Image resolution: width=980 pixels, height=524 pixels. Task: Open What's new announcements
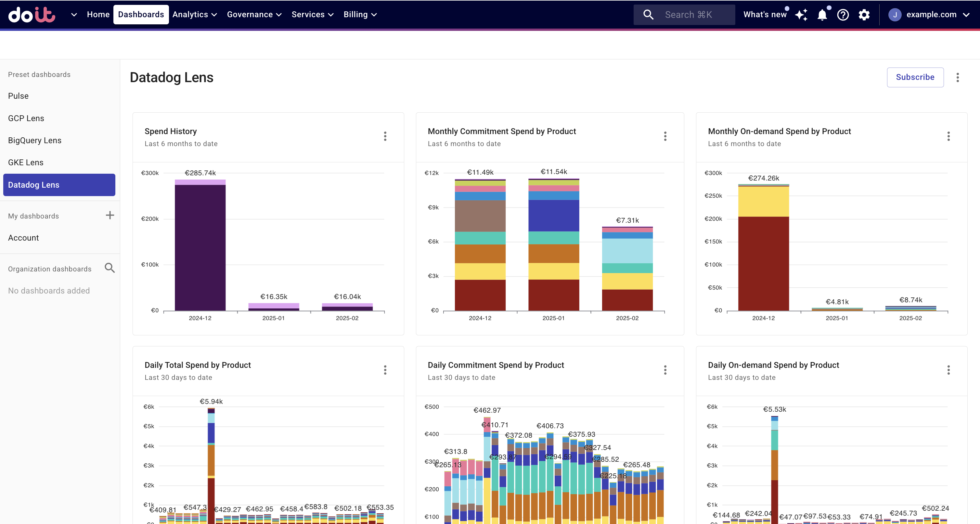tap(765, 14)
